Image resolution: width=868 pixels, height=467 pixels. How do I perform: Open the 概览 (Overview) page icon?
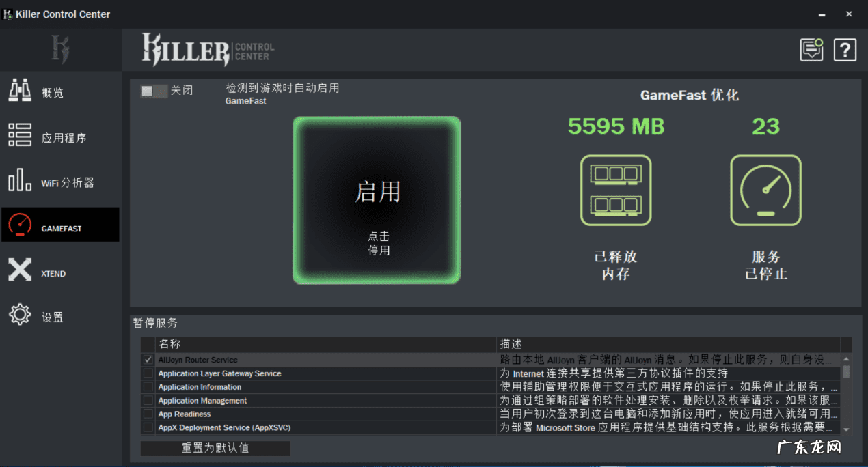tap(19, 89)
